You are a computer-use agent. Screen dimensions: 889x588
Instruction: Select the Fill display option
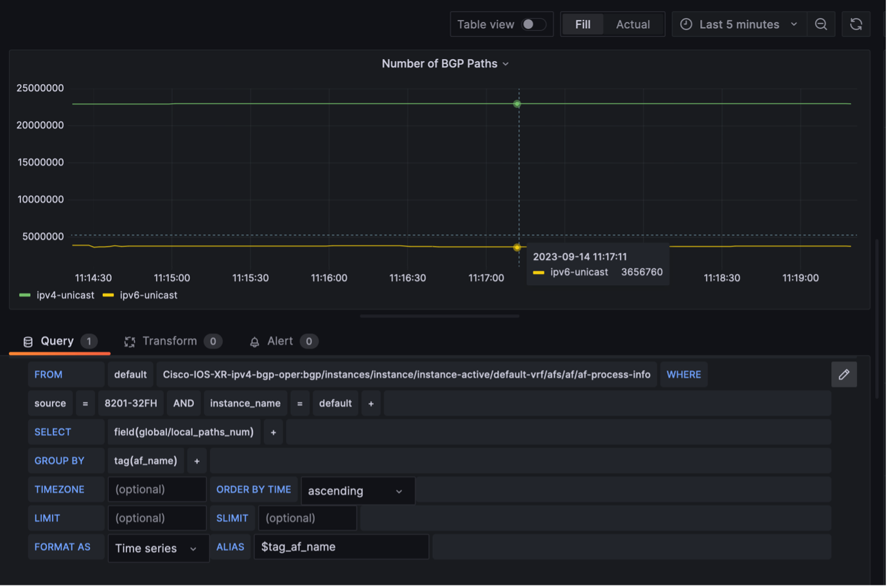pyautogui.click(x=583, y=24)
